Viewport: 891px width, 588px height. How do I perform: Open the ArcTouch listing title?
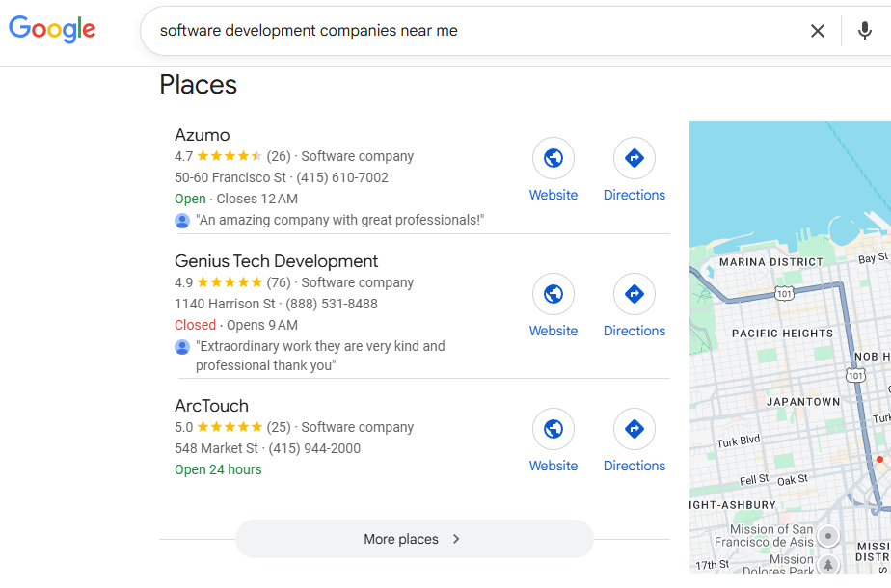click(211, 406)
